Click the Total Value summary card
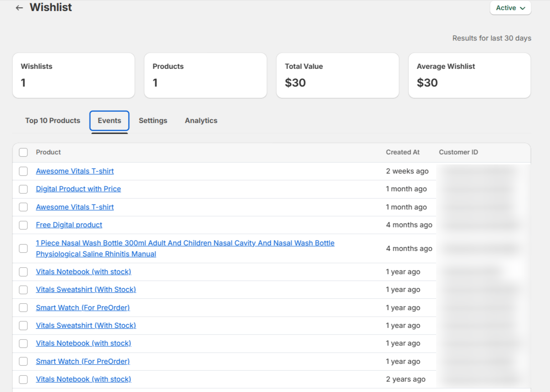The height and width of the screenshot is (392, 550). click(338, 76)
